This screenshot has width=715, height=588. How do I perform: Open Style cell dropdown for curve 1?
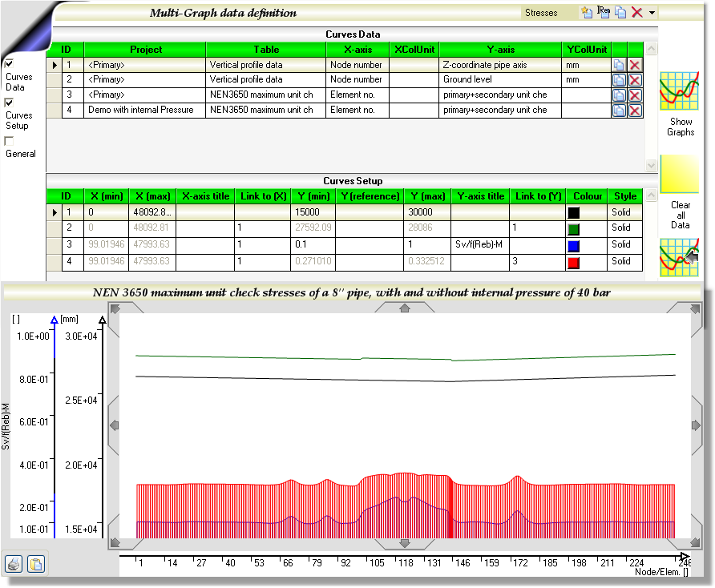point(624,212)
